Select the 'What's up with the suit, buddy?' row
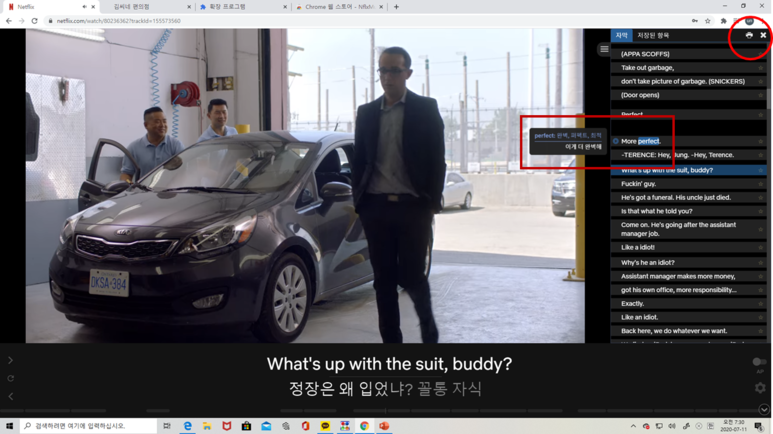Screen dimensions: 773x434 (688, 170)
